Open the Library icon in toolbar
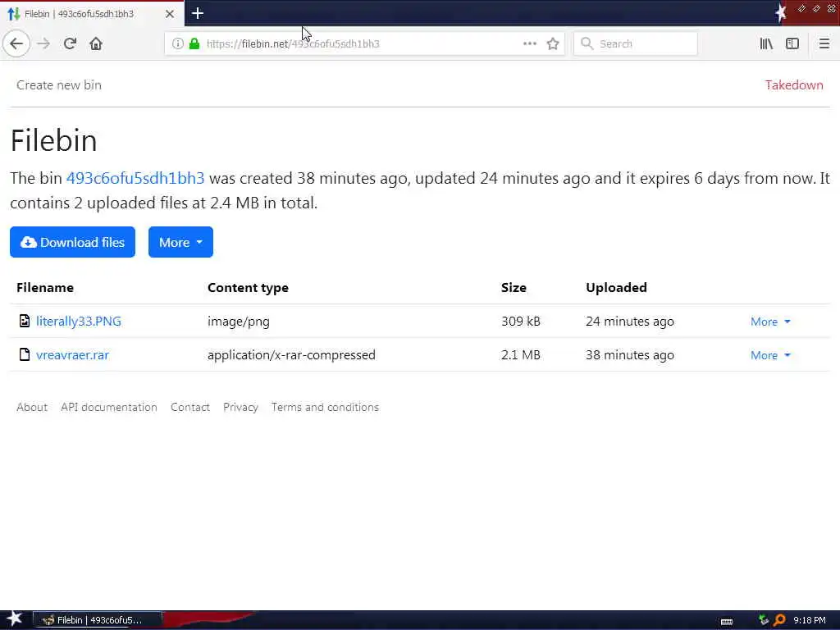 click(x=766, y=43)
